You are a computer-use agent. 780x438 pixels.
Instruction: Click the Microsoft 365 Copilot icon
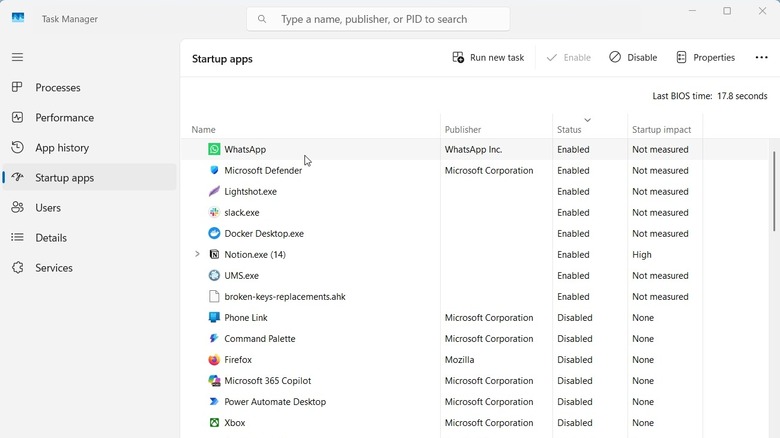point(214,381)
